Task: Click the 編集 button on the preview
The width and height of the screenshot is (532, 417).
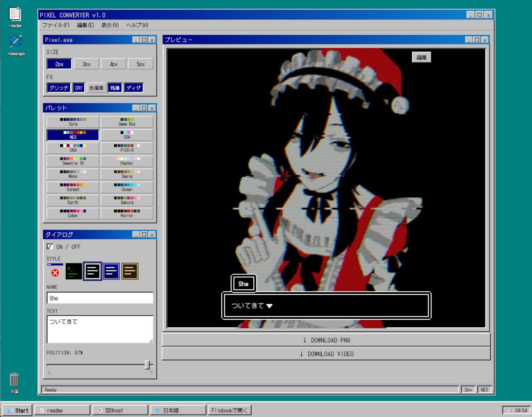Action: [421, 57]
